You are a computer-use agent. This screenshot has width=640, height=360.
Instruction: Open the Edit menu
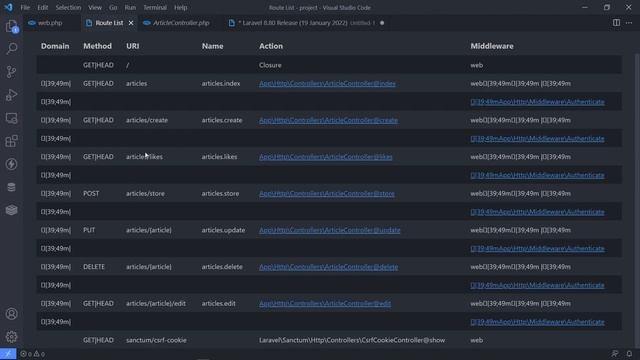[42, 7]
